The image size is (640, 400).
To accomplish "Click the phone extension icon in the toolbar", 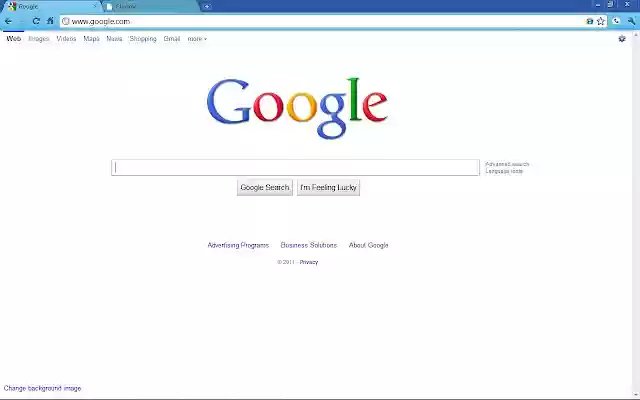I will (x=616, y=21).
